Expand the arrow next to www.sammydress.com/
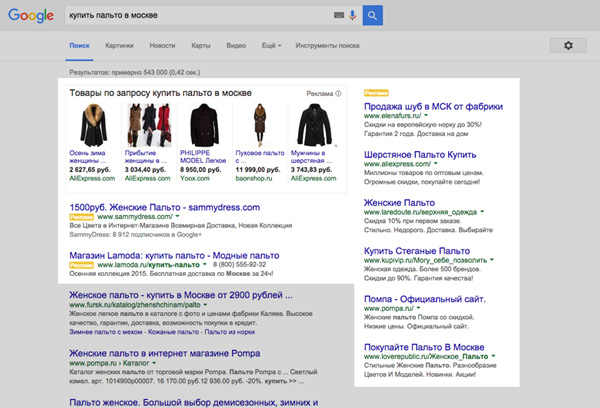The height and width of the screenshot is (408, 600). click(178, 217)
